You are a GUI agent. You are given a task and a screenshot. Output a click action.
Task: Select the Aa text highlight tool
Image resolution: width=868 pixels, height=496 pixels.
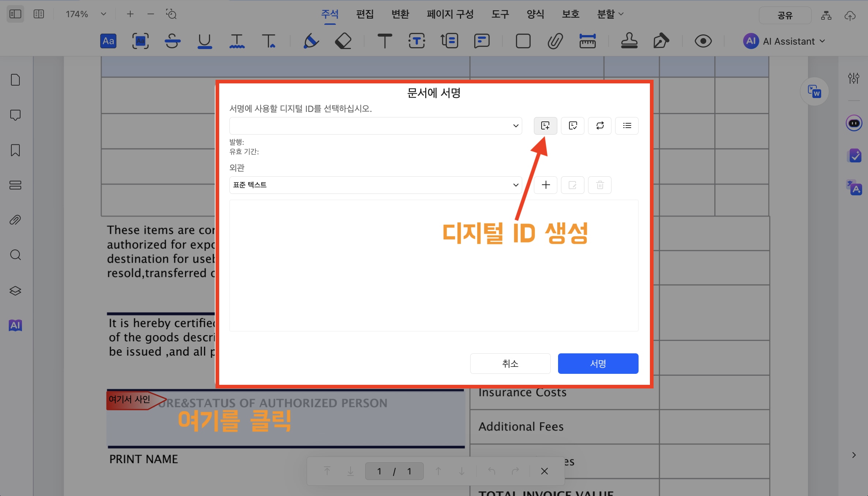coord(108,41)
